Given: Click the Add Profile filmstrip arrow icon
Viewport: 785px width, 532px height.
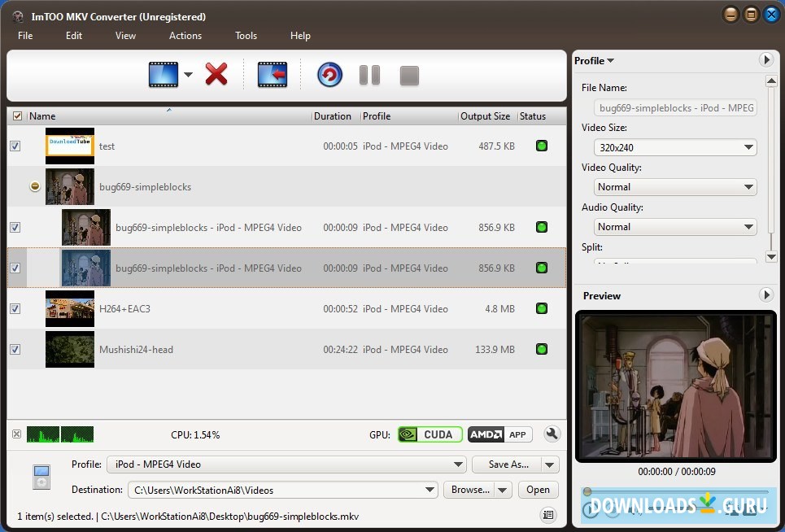Looking at the screenshot, I should click(x=273, y=75).
